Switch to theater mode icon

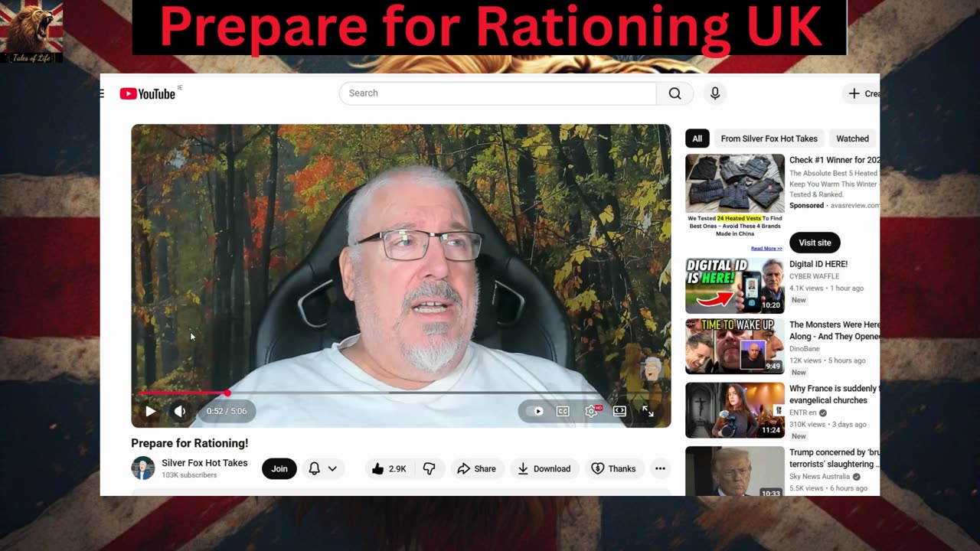tap(619, 411)
